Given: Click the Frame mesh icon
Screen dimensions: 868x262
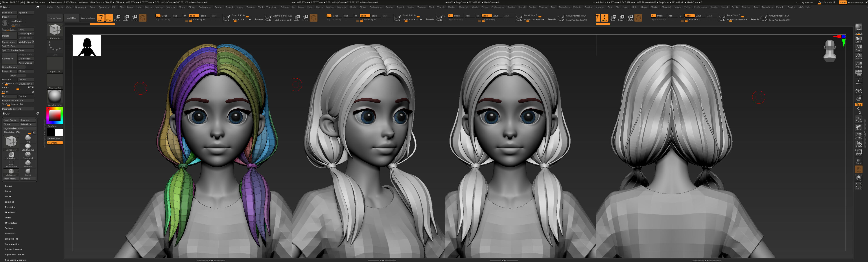Looking at the screenshot, I should point(859,119).
